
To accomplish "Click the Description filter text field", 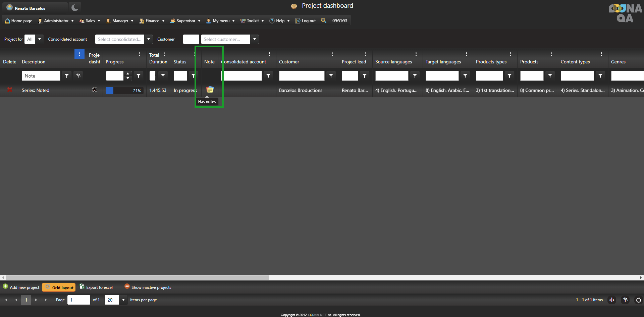I will (41, 76).
